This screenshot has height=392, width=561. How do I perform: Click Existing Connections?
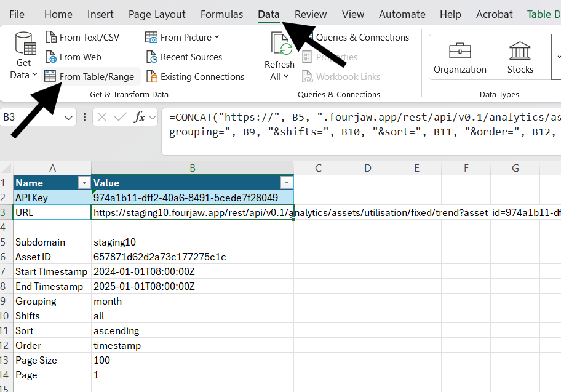[196, 76]
